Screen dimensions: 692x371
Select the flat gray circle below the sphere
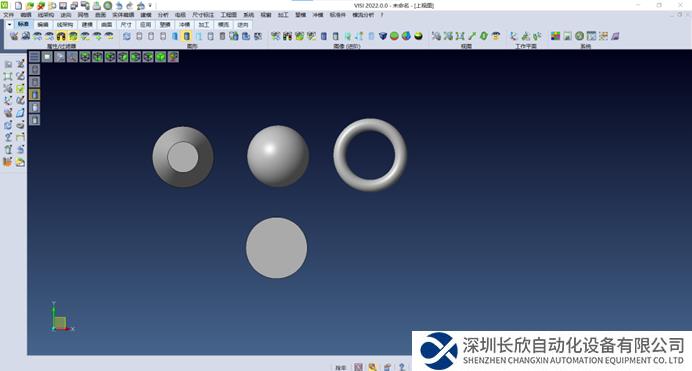276,248
